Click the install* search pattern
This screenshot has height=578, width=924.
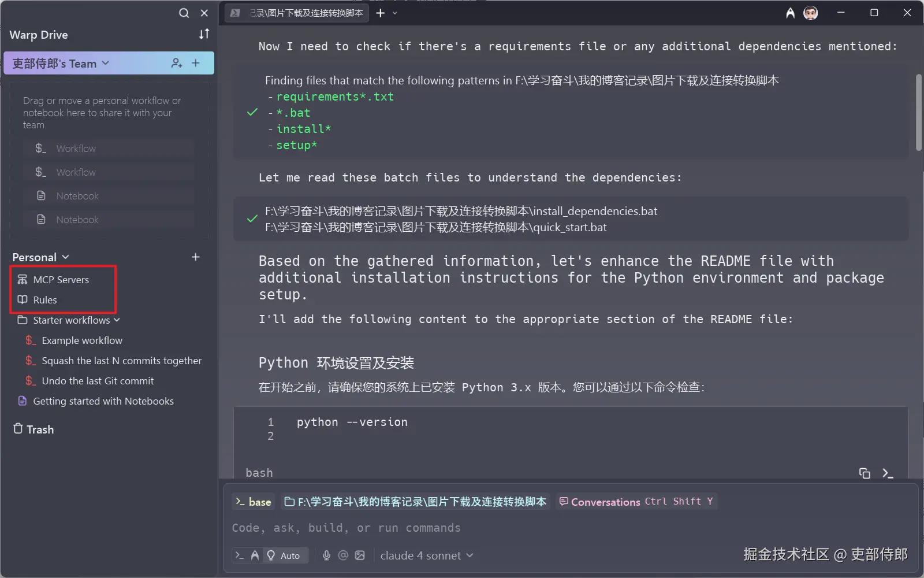click(x=304, y=129)
